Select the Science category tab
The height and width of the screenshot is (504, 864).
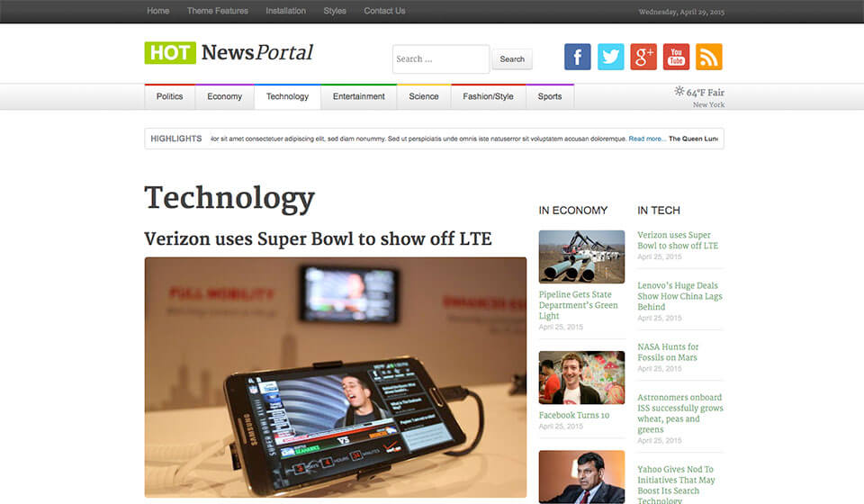click(x=424, y=96)
